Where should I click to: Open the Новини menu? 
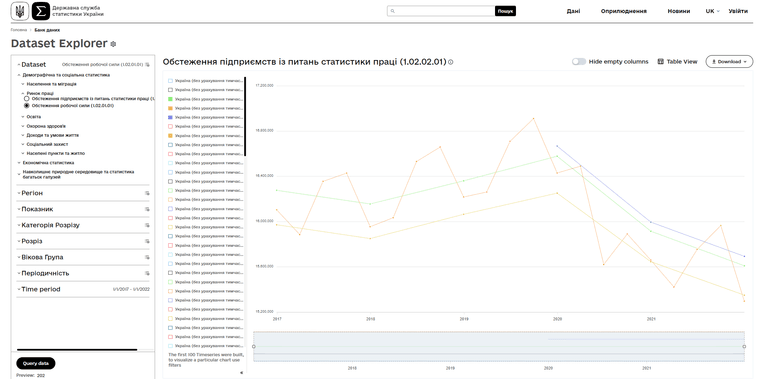(x=678, y=11)
